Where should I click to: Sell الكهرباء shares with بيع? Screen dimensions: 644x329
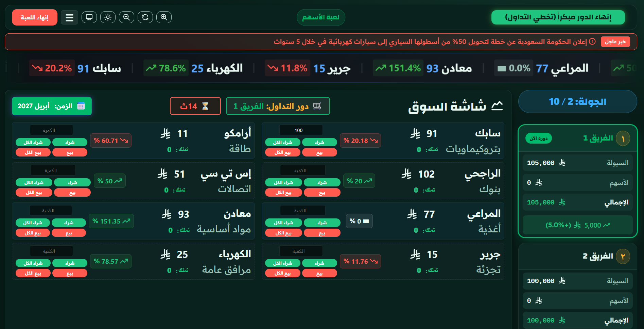pos(70,273)
